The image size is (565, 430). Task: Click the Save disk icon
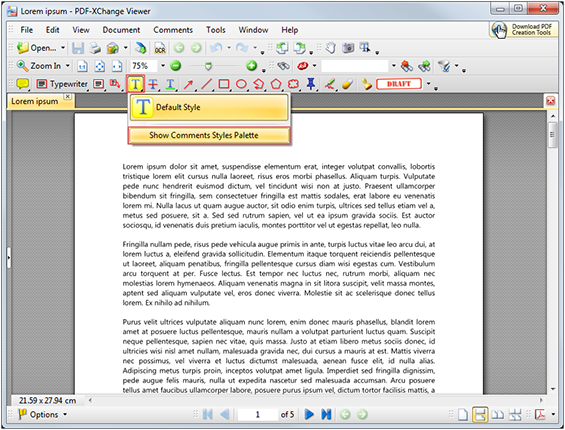coord(78,48)
